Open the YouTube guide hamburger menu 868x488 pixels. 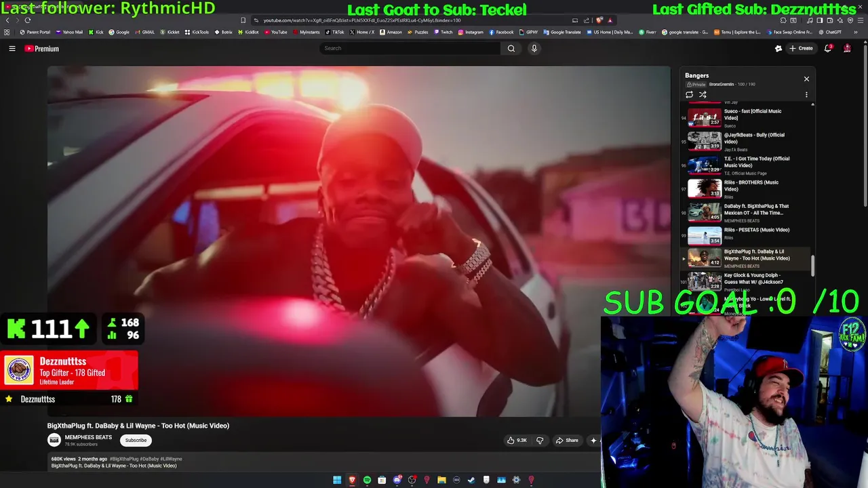pyautogui.click(x=12, y=49)
